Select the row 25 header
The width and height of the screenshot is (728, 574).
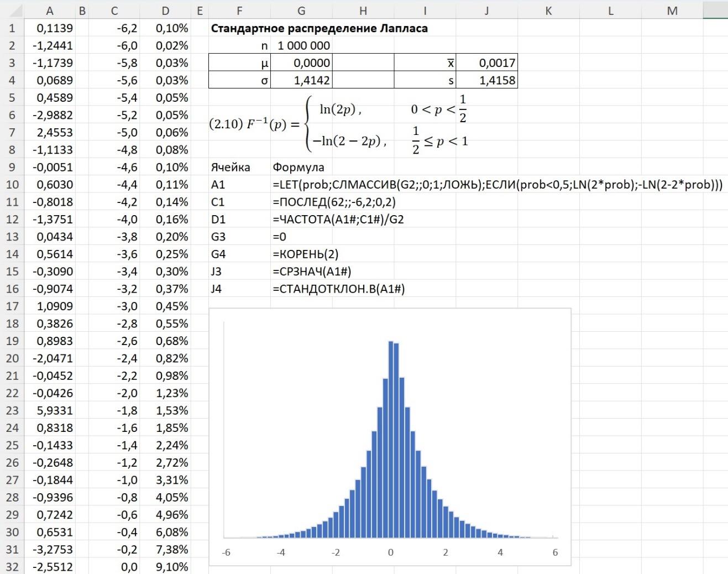(12, 445)
